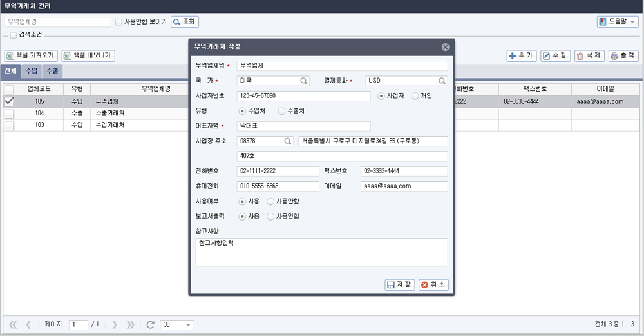Viewport: 644px width, 336px height.
Task: Click the 삭제 delete button
Action: tap(589, 55)
